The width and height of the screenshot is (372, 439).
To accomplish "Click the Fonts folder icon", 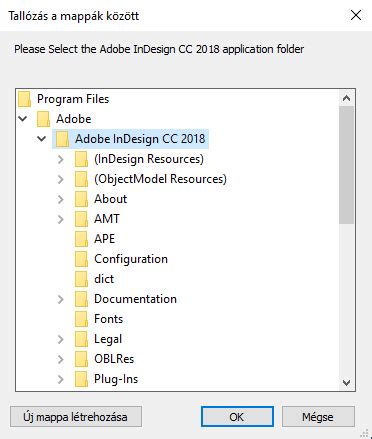I will [81, 319].
